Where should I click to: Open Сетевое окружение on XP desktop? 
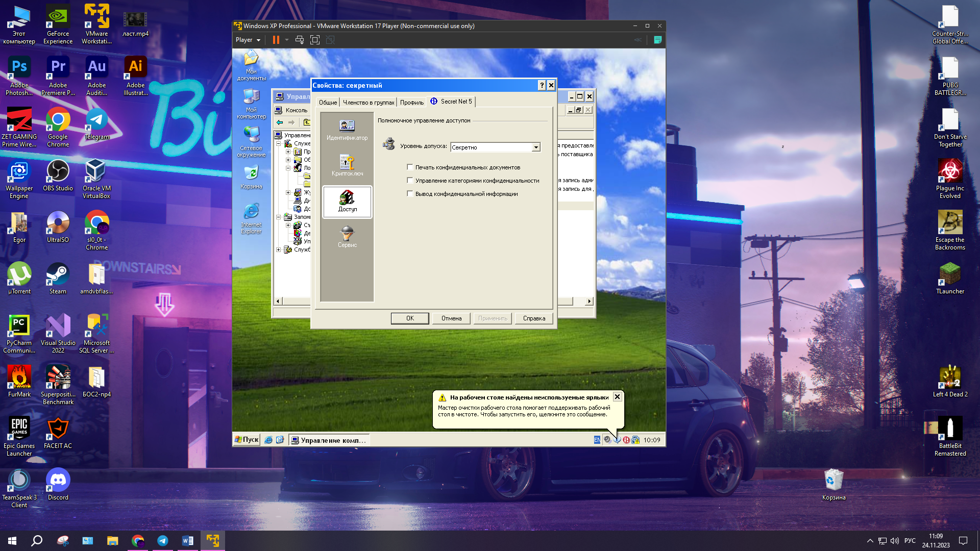pos(251,142)
